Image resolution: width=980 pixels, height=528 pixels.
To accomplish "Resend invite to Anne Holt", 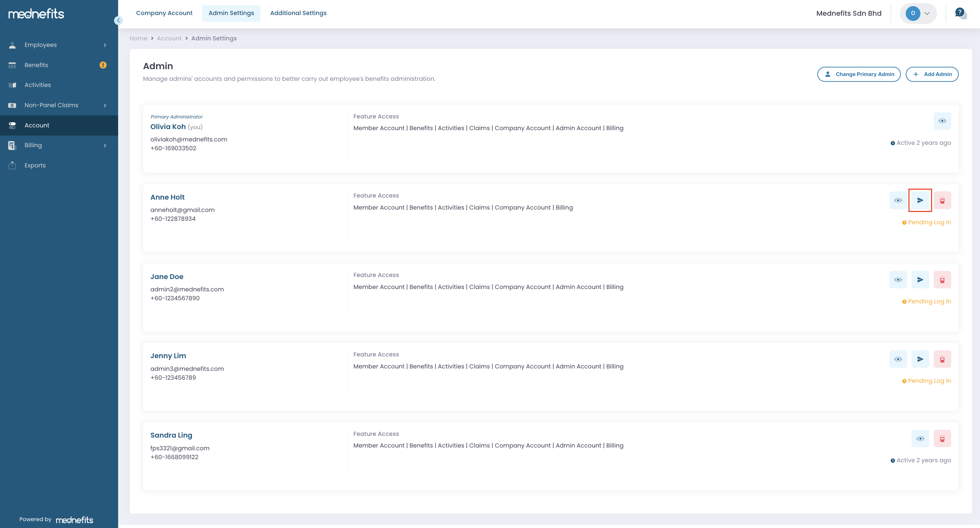I will click(920, 200).
